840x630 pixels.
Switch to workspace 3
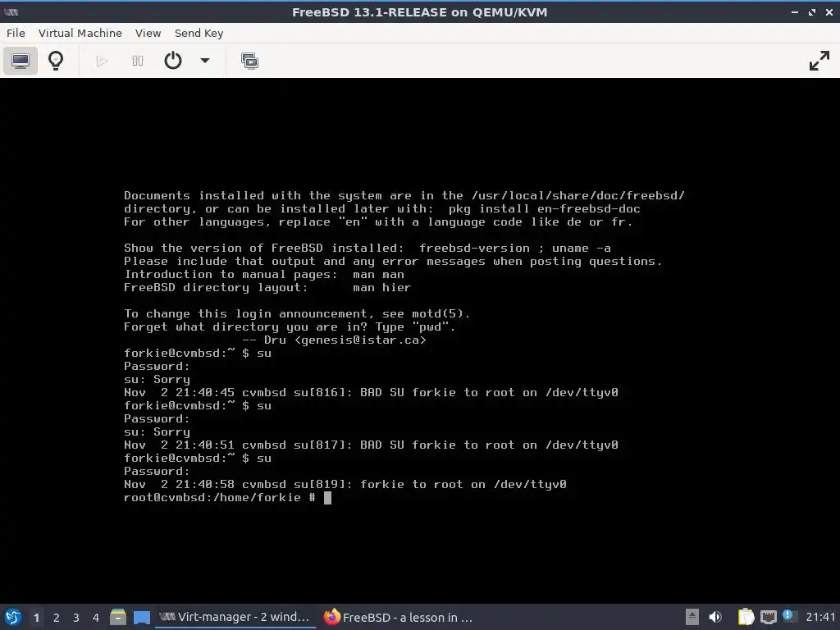coord(75,618)
